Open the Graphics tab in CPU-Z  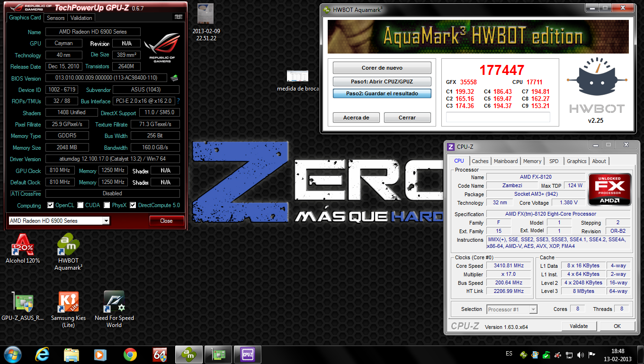click(x=577, y=161)
